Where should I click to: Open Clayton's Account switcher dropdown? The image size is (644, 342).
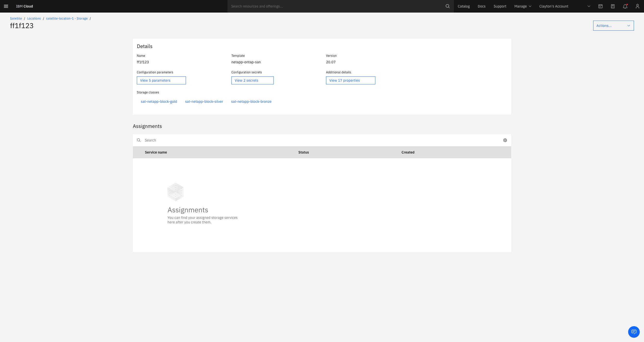[564, 6]
